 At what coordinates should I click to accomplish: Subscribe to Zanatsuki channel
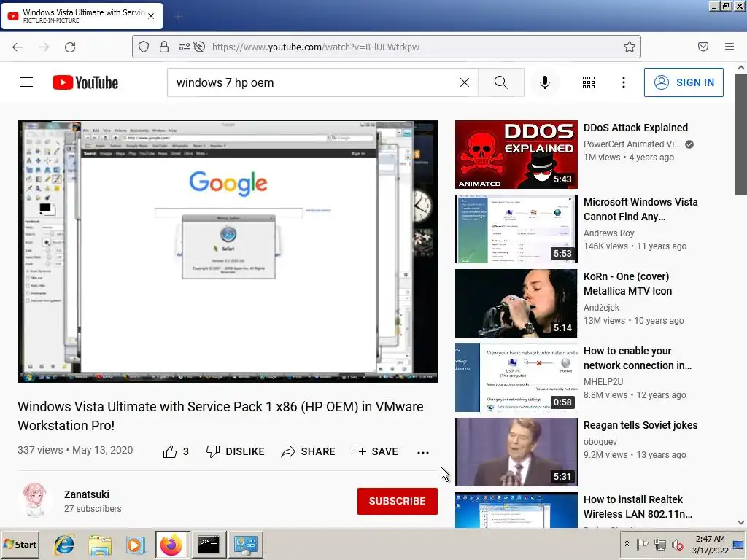(x=398, y=501)
